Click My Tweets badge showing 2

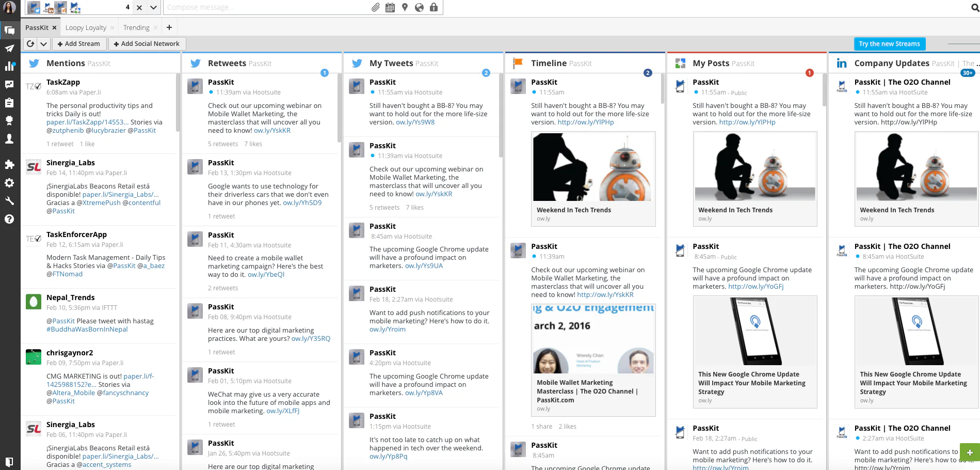[486, 73]
